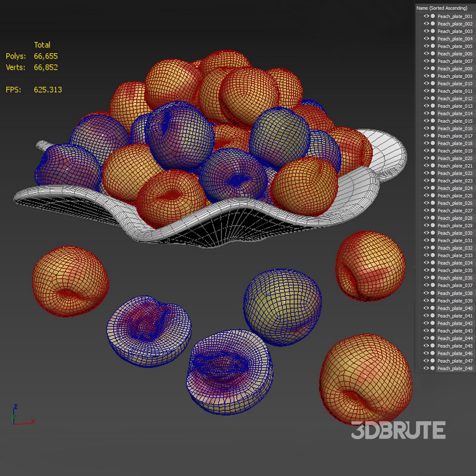
Task: Hide the Peach_plate_024 object via eye icon
Action: (426, 188)
